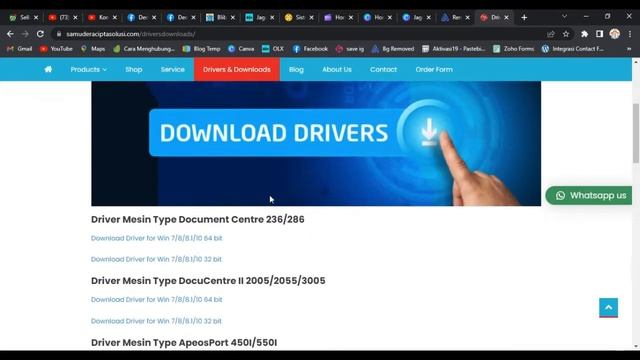The image size is (640, 360).
Task: Click the Download Drivers banner image
Action: click(316, 144)
